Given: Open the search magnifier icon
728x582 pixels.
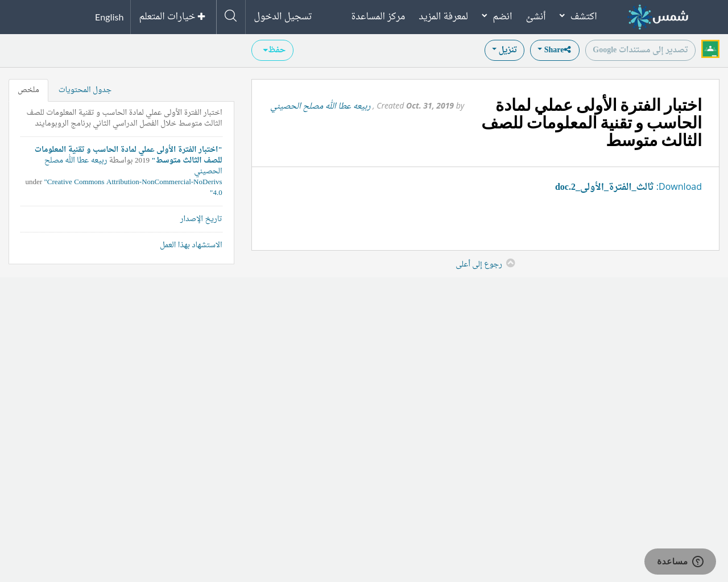Looking at the screenshot, I should tap(230, 16).
